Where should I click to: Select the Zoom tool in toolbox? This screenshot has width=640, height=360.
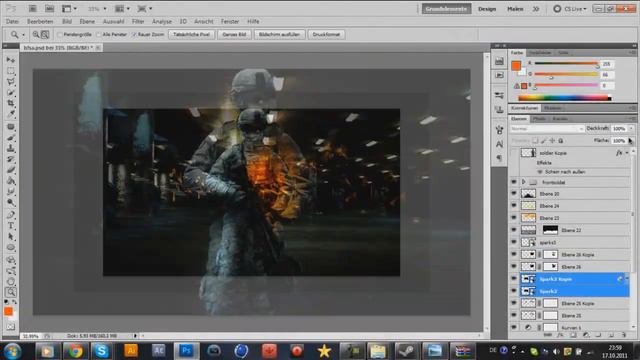[11, 292]
